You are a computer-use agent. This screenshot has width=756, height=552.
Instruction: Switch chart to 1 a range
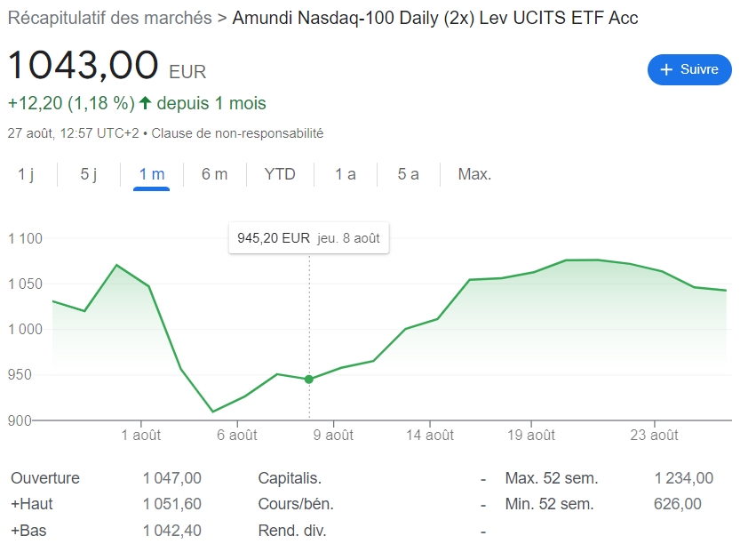click(x=346, y=173)
